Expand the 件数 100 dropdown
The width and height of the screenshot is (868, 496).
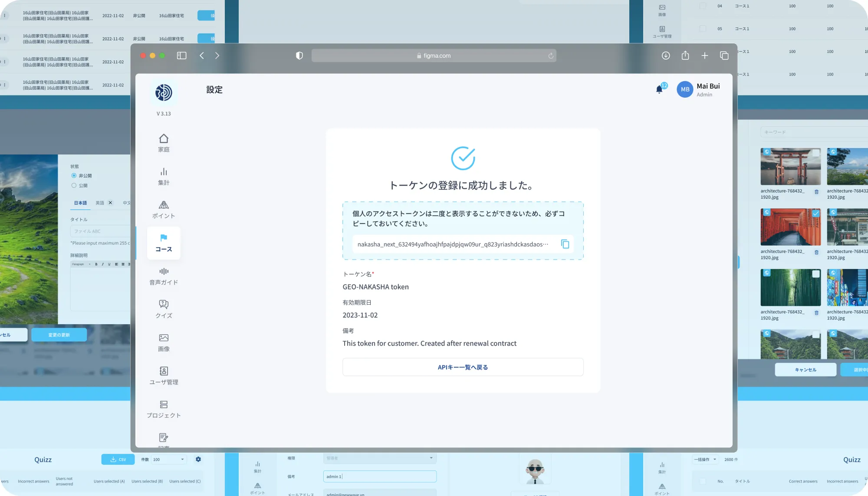coord(169,460)
